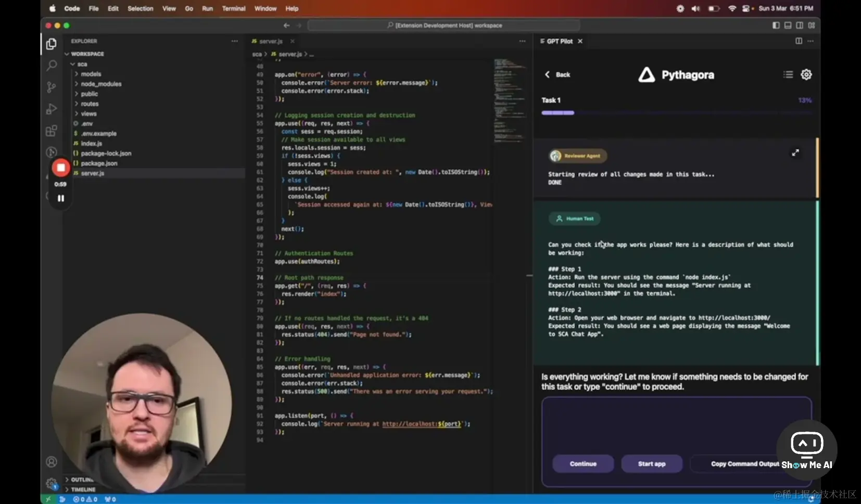This screenshot has width=861, height=504.
Task: Toggle the bottom panel layout icon
Action: coord(788,25)
